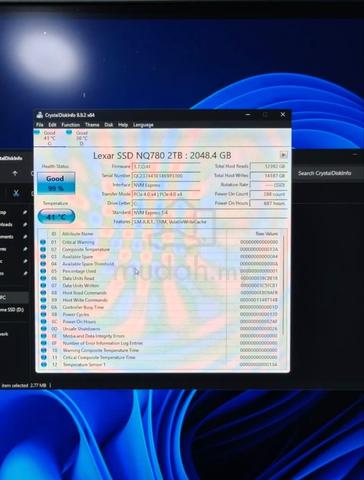The width and height of the screenshot is (364, 480).
Task: Click the status circle for Data Units Read
Action: [x=43, y=278]
